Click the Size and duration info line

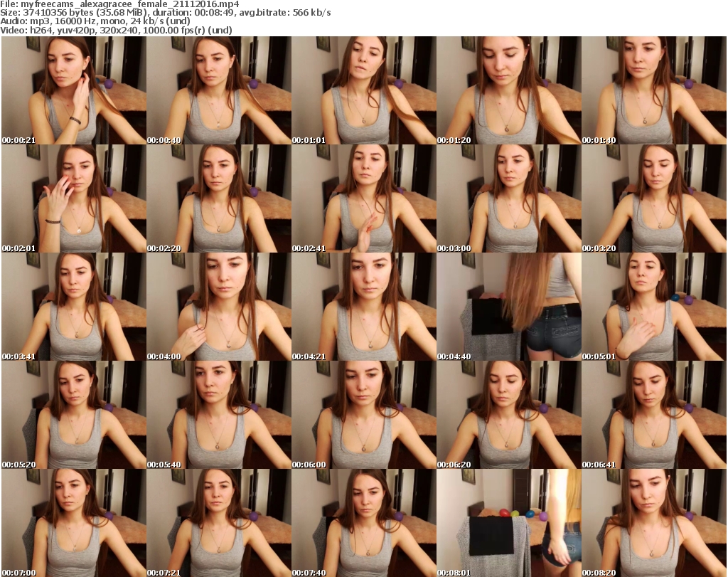(x=166, y=13)
